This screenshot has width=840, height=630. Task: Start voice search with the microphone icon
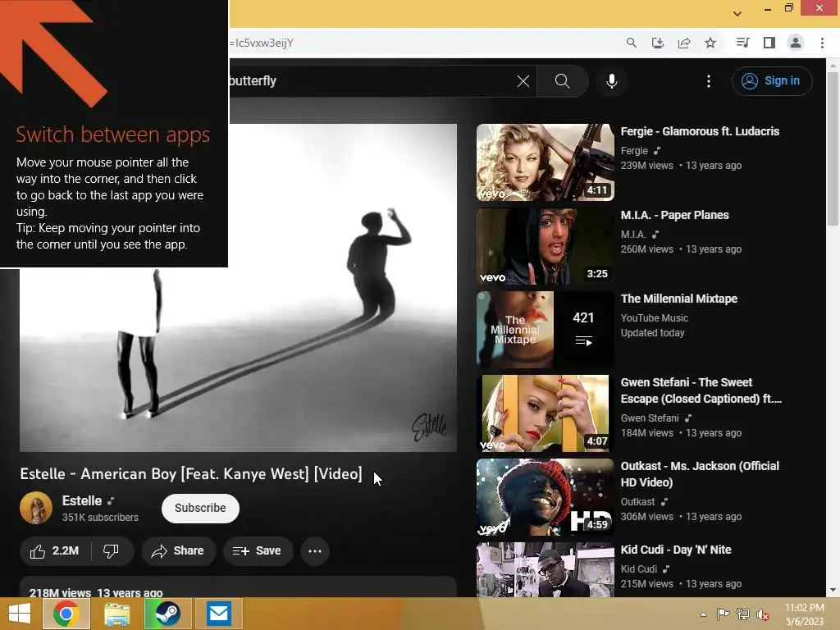(611, 81)
